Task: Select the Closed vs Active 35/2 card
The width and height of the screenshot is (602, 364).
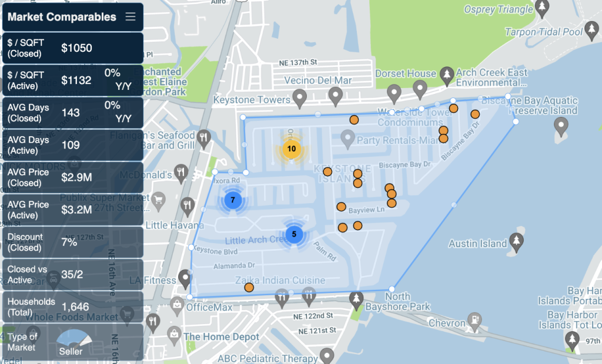Action: 73,274
